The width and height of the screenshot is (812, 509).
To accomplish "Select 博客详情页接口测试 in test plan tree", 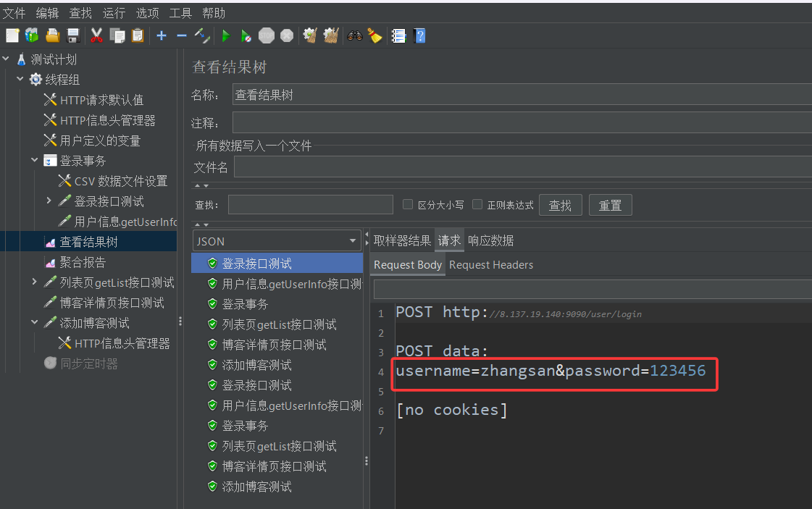I will pos(112,303).
